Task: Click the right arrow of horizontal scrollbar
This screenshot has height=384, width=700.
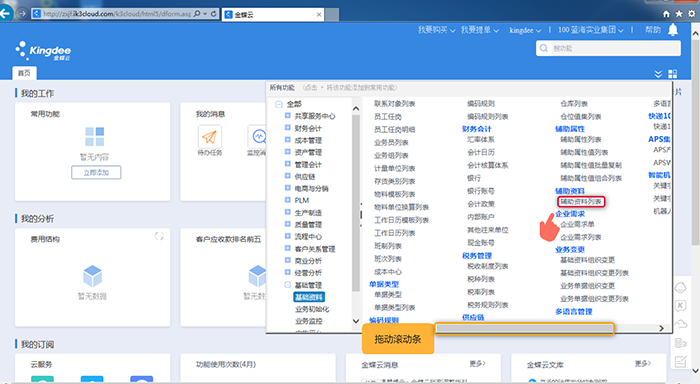Action: click(x=662, y=328)
